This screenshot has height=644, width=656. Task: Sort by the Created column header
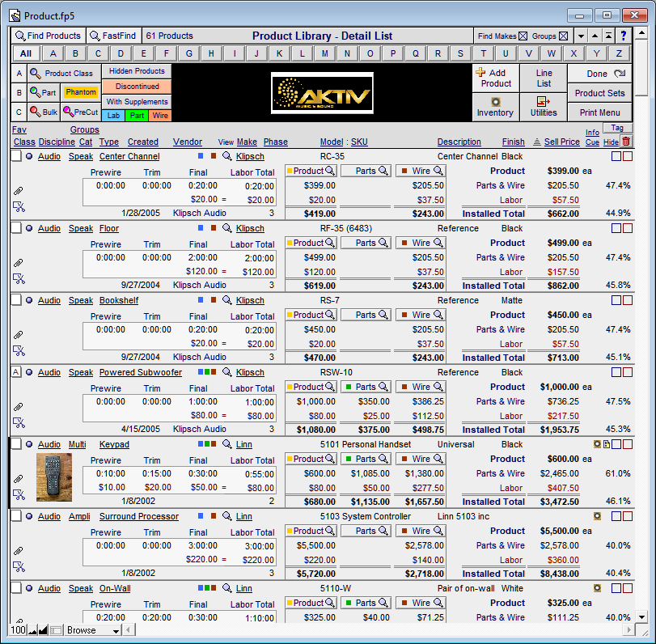143,142
